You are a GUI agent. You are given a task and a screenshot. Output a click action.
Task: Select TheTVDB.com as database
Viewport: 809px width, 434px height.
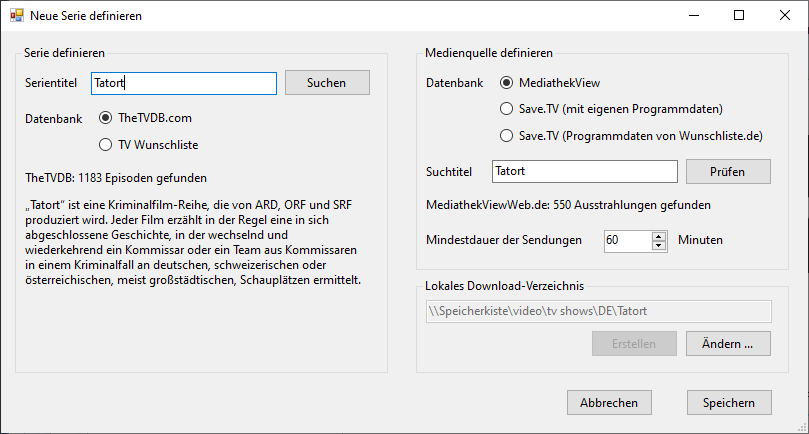tap(105, 118)
